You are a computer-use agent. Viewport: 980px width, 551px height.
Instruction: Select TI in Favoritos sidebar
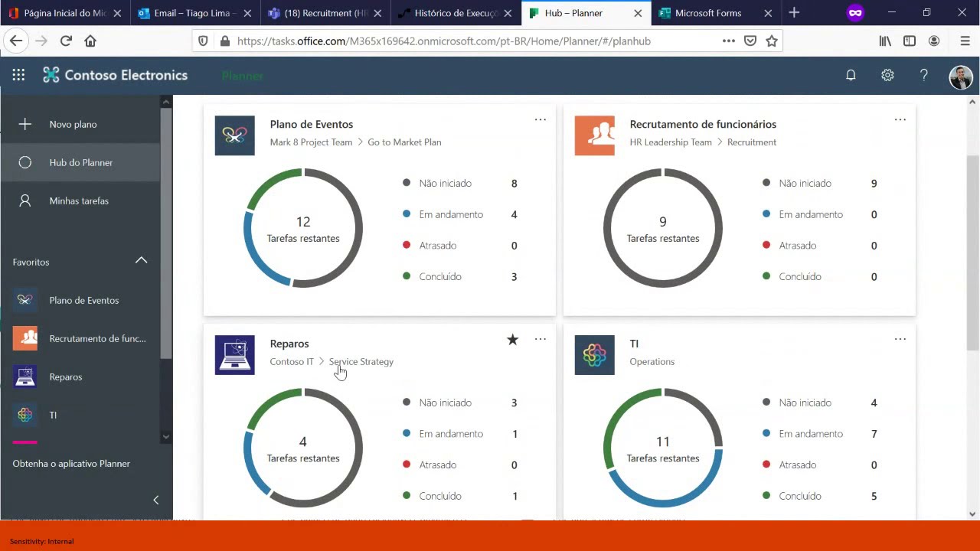pos(80,415)
